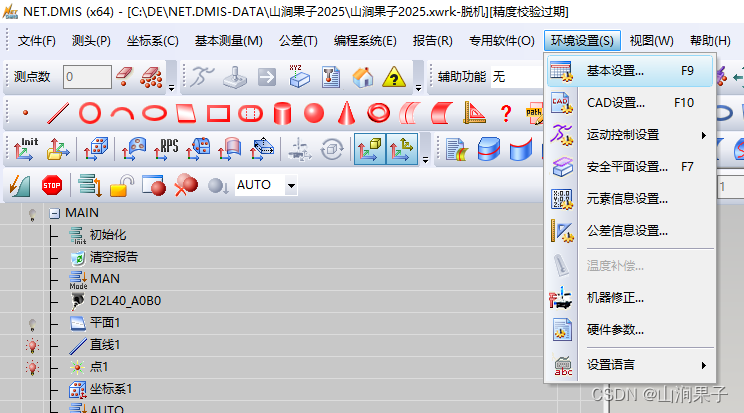
Task: Click the RPS alignment icon
Action: pos(166,149)
